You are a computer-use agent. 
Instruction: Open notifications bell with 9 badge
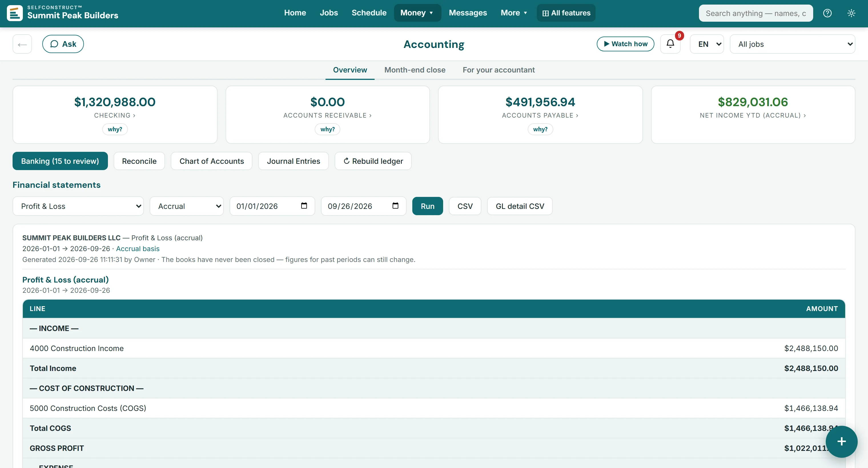[x=670, y=44]
